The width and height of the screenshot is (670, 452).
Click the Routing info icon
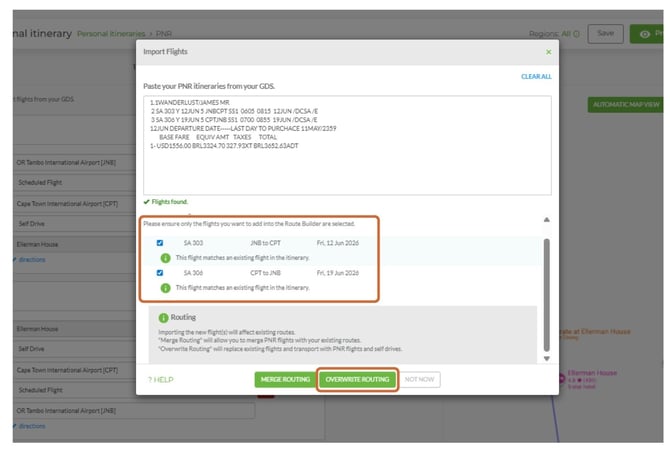pyautogui.click(x=163, y=317)
